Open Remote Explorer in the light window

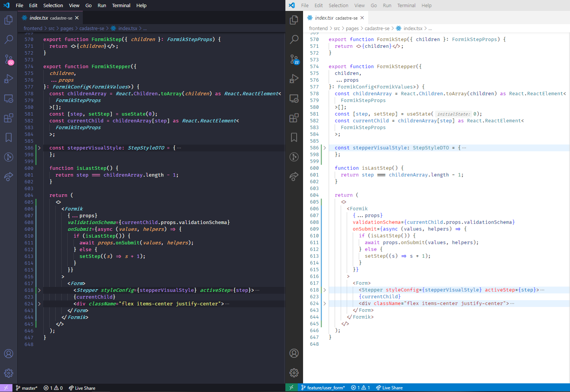pyautogui.click(x=294, y=99)
